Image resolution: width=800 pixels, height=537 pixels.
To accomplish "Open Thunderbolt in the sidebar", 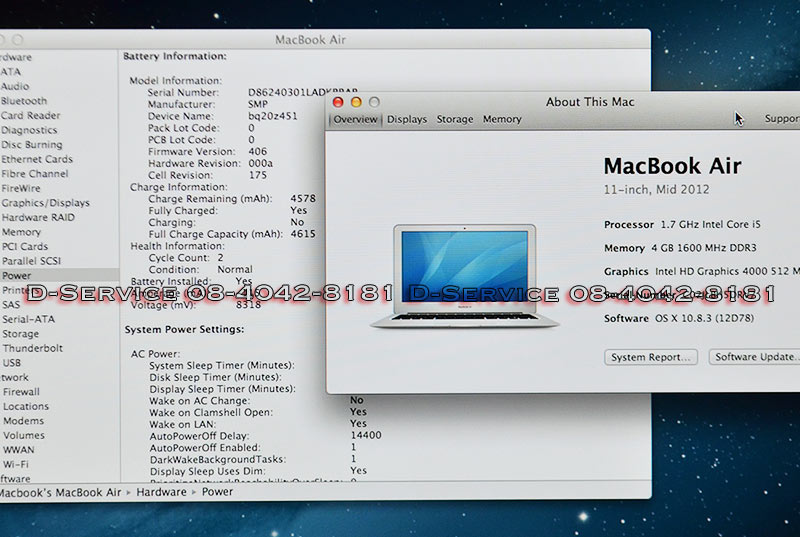I will (33, 348).
